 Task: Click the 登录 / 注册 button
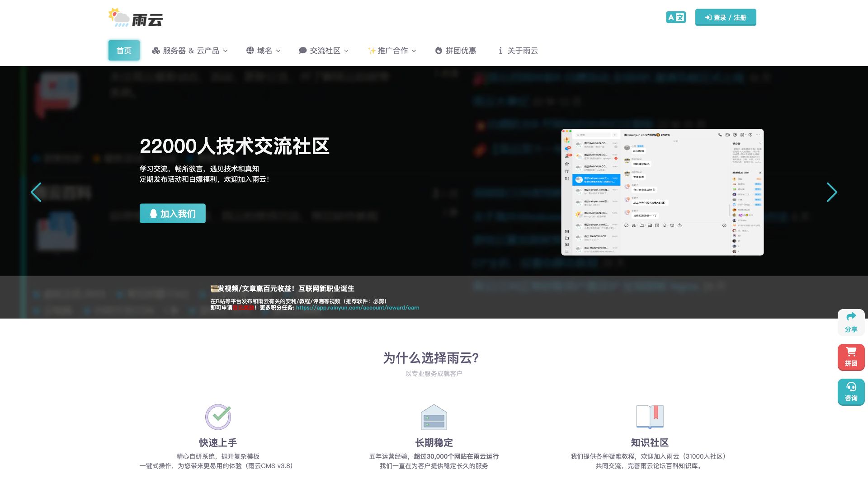click(726, 17)
